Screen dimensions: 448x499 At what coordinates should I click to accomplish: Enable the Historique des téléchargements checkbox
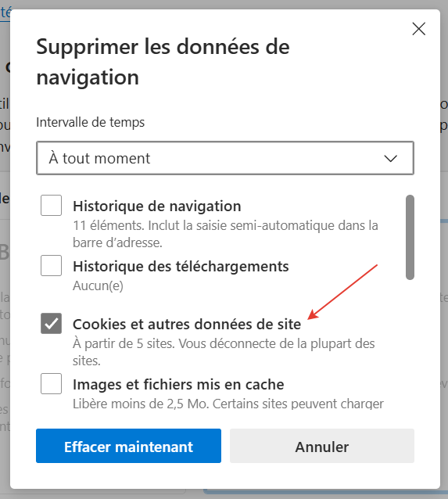(52, 265)
